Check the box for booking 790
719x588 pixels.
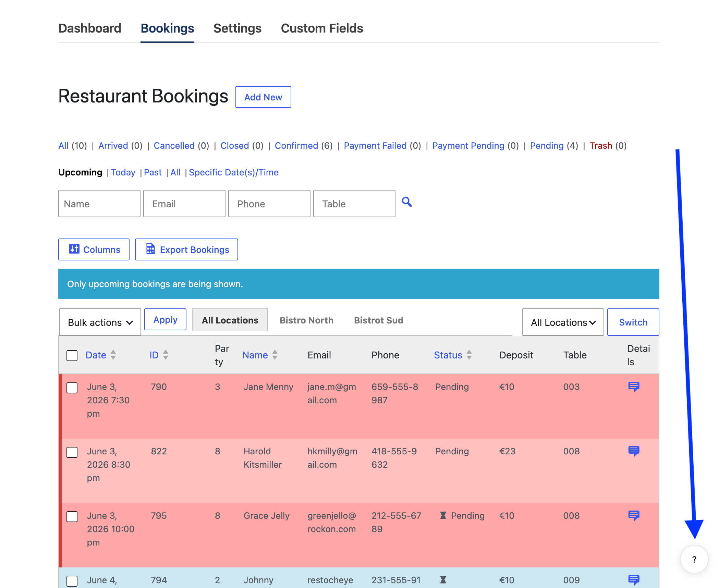pos(72,388)
